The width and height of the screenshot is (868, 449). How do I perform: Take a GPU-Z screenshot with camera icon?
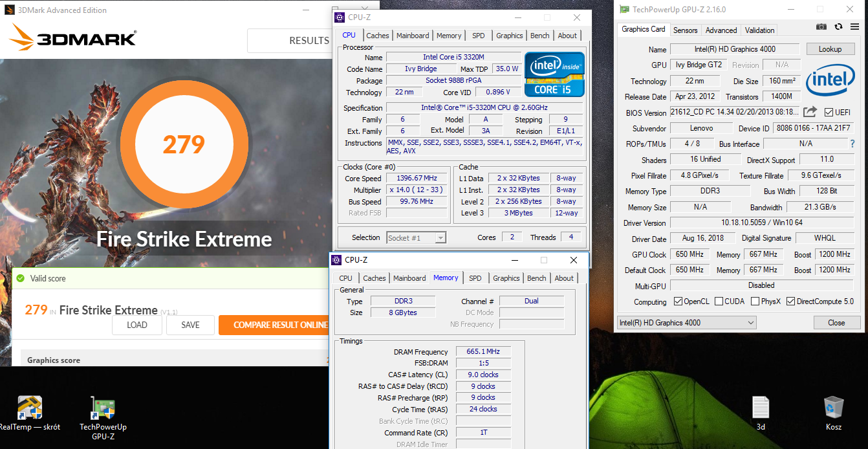click(821, 27)
